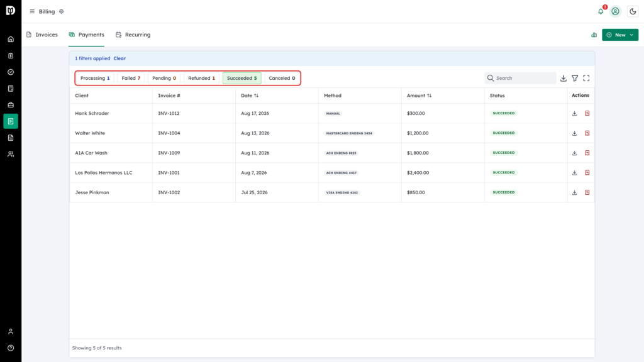The height and width of the screenshot is (362, 644).
Task: Open the compass icon in the sidebar
Action: [11, 72]
